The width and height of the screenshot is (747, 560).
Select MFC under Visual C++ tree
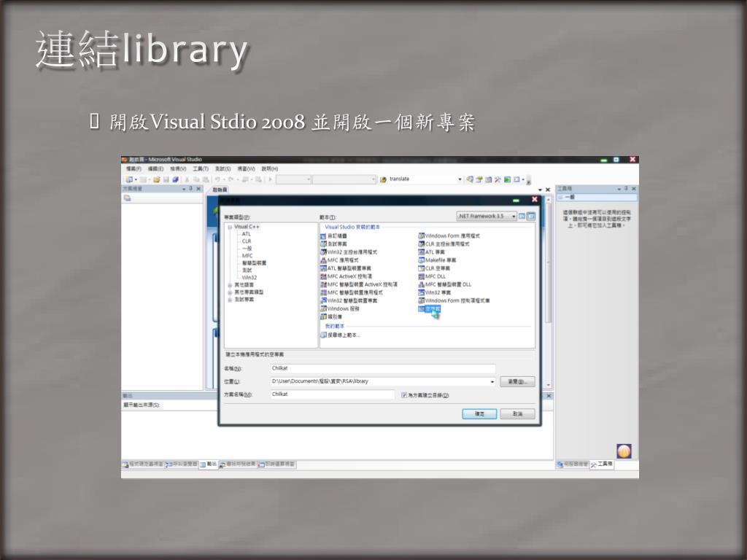point(247,256)
